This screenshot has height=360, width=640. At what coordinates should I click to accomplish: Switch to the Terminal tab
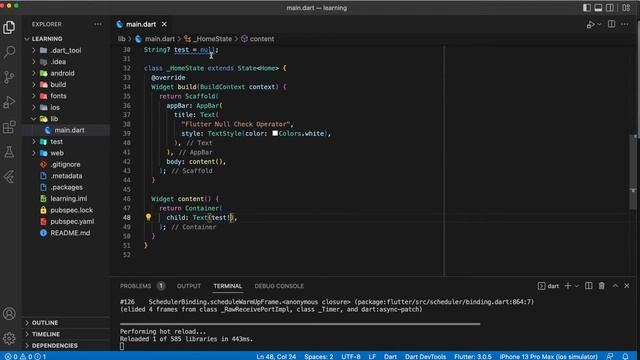(228, 286)
